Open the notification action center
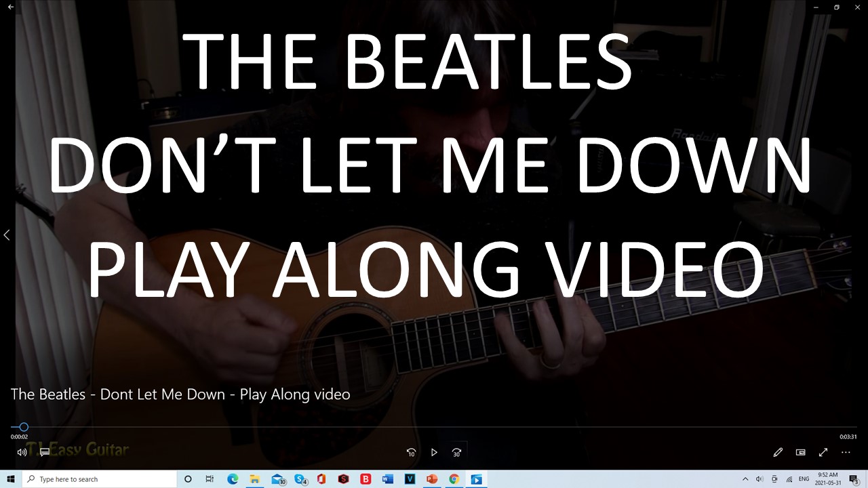Viewport: 868px width, 488px height. 854,479
